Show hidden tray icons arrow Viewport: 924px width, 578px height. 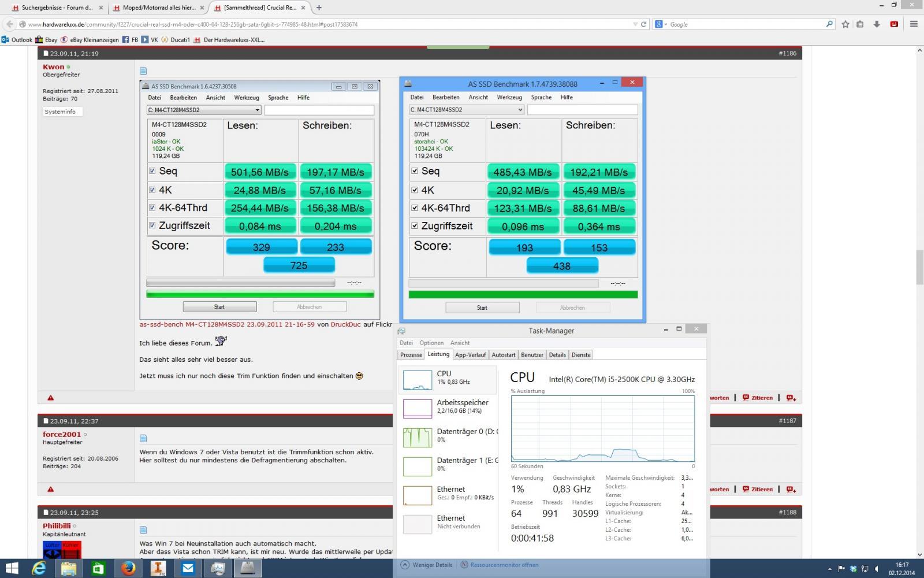(x=830, y=569)
